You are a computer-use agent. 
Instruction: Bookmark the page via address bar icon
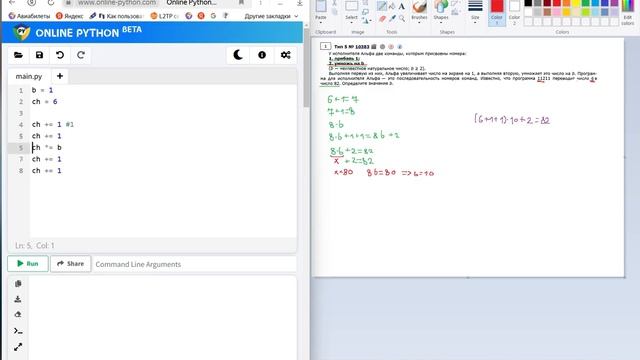tap(241, 2)
